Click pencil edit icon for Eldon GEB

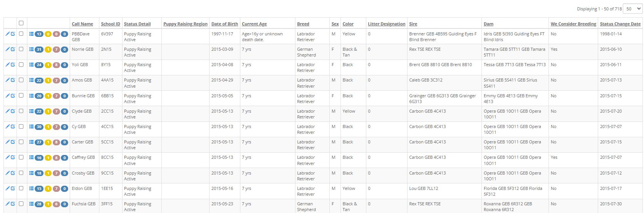[x=7, y=188]
